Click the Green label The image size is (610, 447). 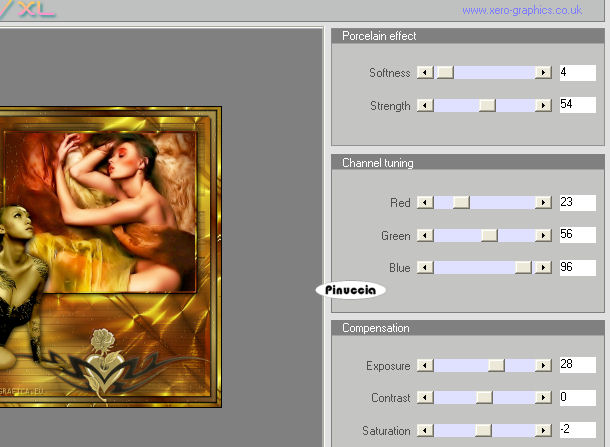[x=396, y=236]
